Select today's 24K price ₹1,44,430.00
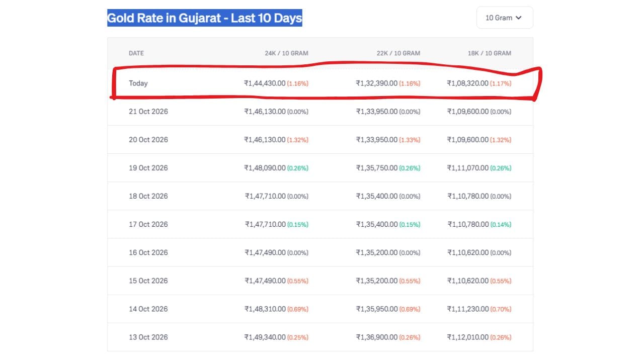This screenshot has height=362, width=644. (x=265, y=83)
